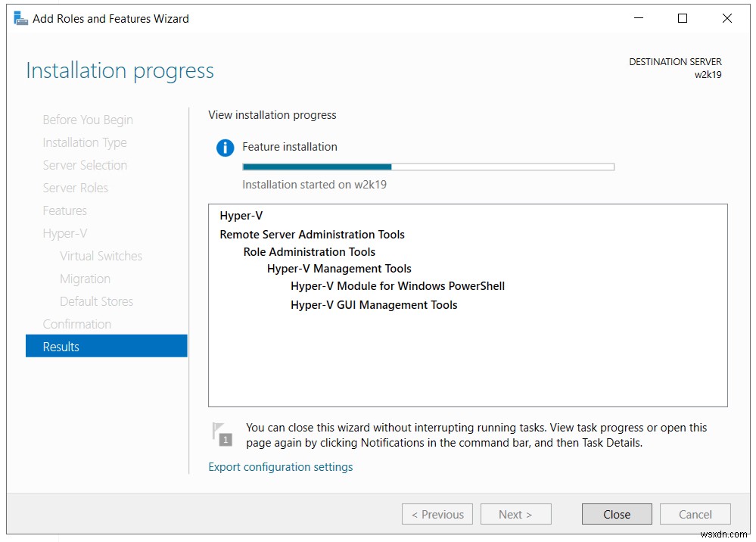
Task: Select the Features step
Action: click(x=64, y=210)
